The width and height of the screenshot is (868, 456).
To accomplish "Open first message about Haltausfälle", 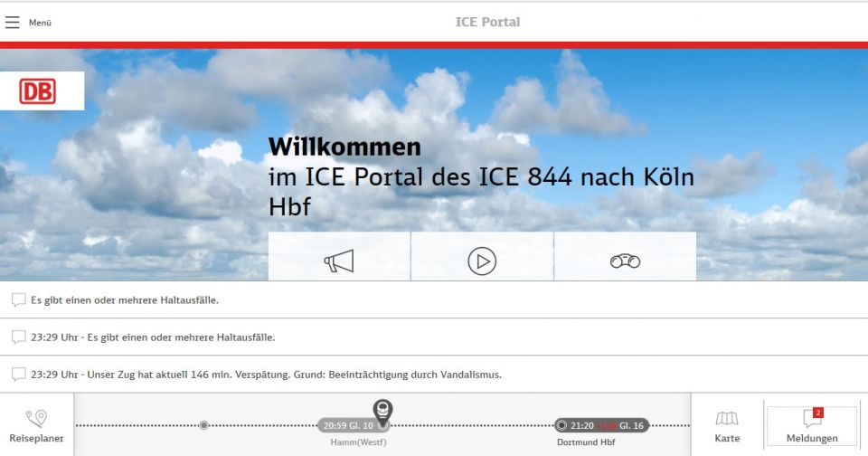I will point(434,299).
